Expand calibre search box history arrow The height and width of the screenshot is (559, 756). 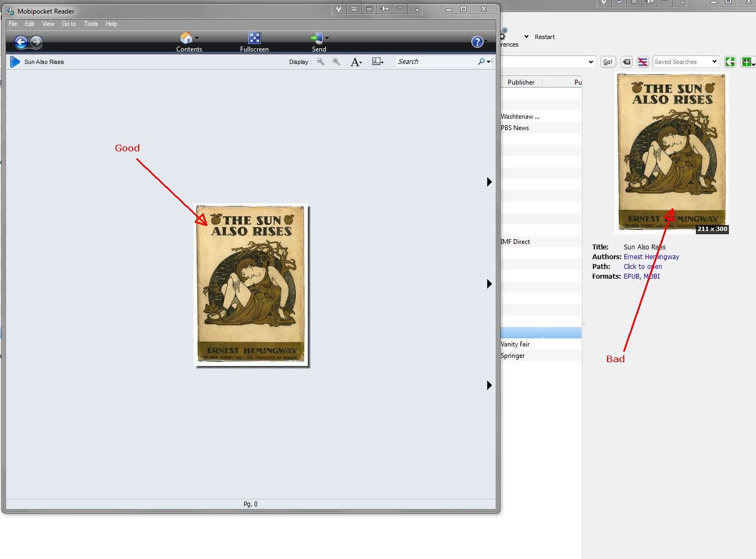[x=591, y=62]
